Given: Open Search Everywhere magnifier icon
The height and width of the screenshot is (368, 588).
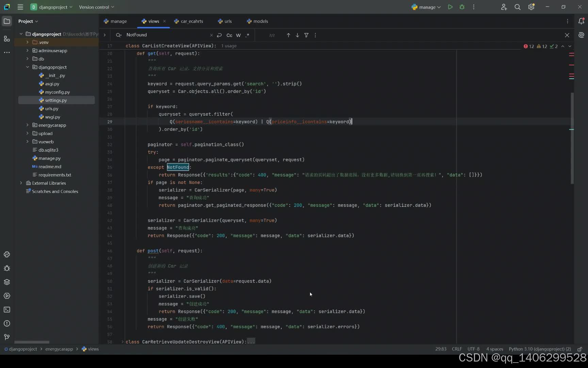Looking at the screenshot, I should pyautogui.click(x=517, y=7).
